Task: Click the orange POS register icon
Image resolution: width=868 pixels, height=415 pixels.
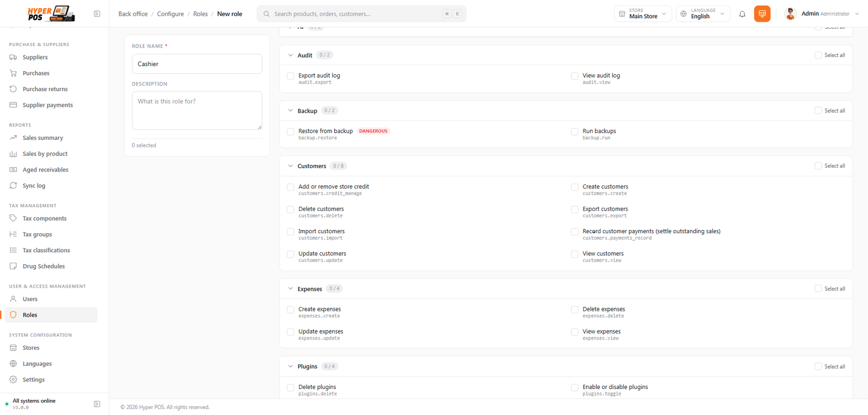Action: click(762, 14)
